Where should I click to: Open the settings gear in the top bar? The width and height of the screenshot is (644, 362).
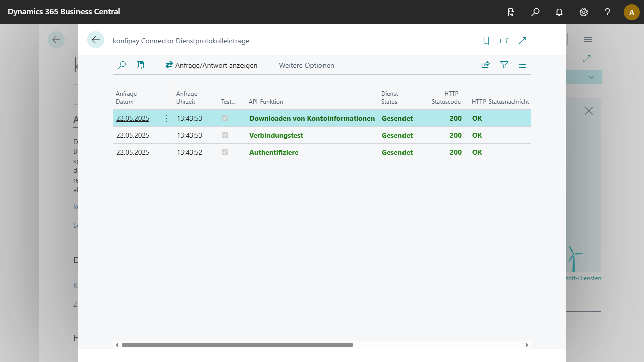tap(584, 12)
